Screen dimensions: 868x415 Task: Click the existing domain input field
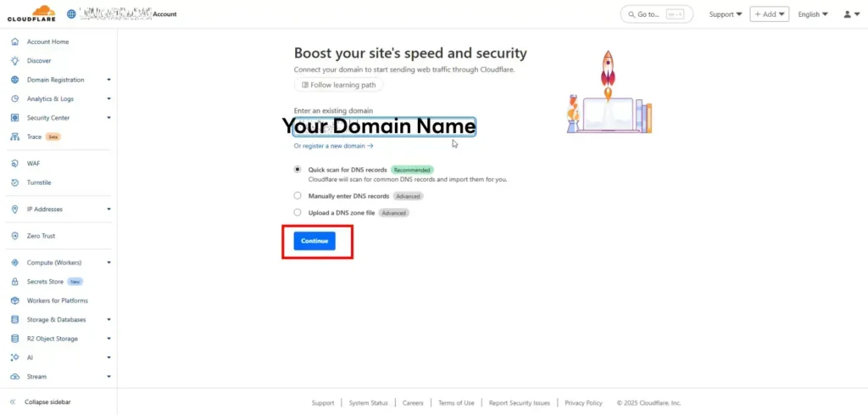pyautogui.click(x=384, y=127)
